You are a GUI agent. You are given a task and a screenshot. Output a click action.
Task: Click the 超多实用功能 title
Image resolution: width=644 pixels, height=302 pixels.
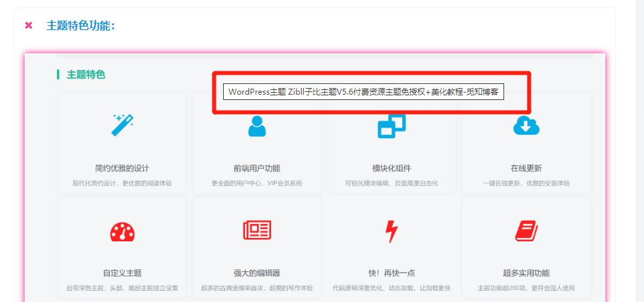pos(526,273)
